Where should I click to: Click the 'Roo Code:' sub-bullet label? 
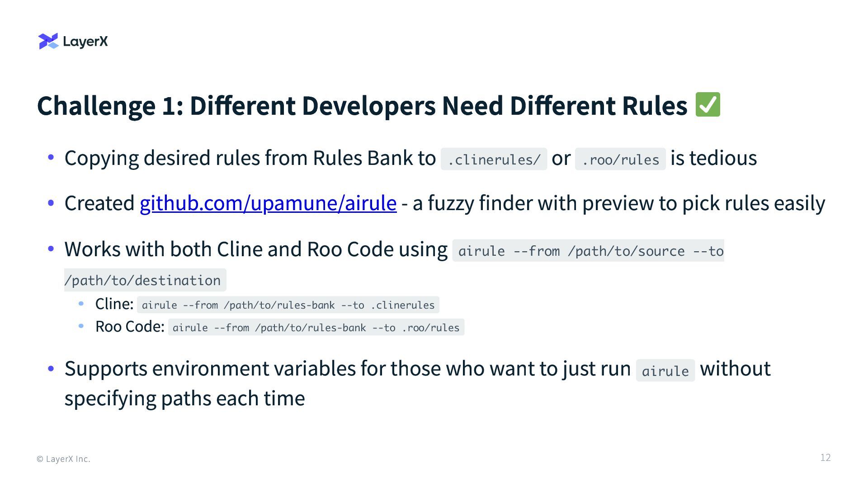point(130,326)
